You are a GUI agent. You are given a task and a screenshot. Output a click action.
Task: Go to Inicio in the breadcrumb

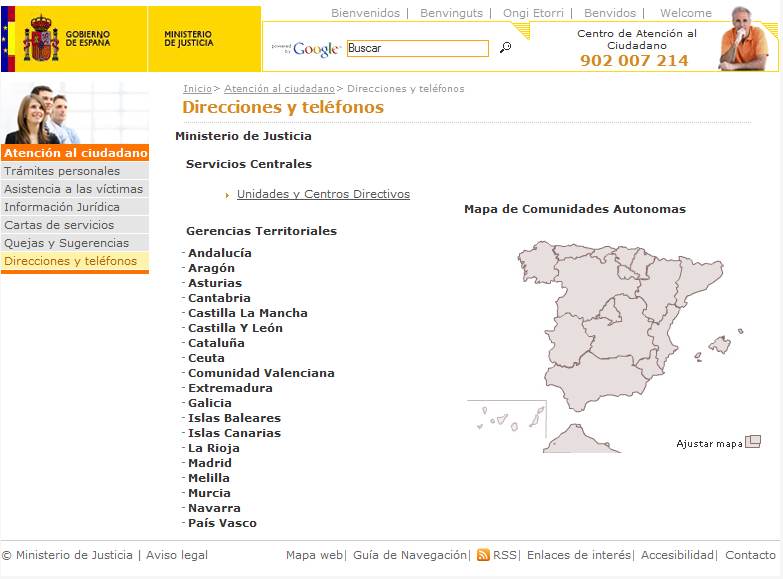[x=197, y=89]
